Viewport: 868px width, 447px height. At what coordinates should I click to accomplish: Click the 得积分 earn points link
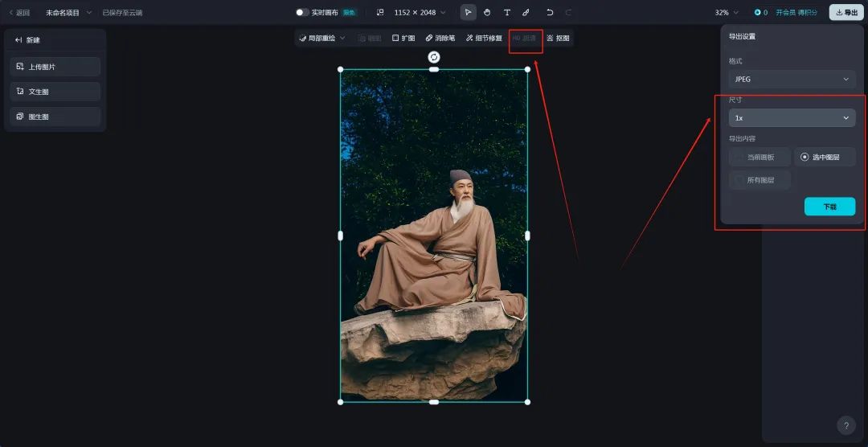807,12
